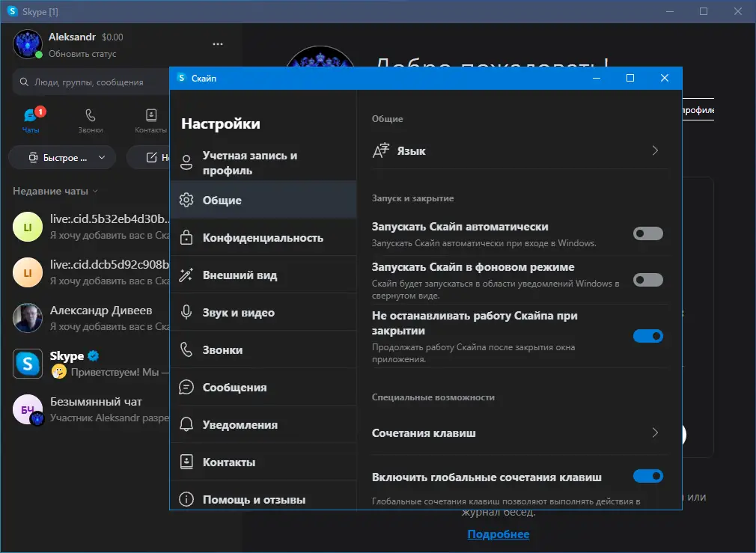Select Внешний вид settings section
Viewport: 756px width, 553px height.
(263, 275)
